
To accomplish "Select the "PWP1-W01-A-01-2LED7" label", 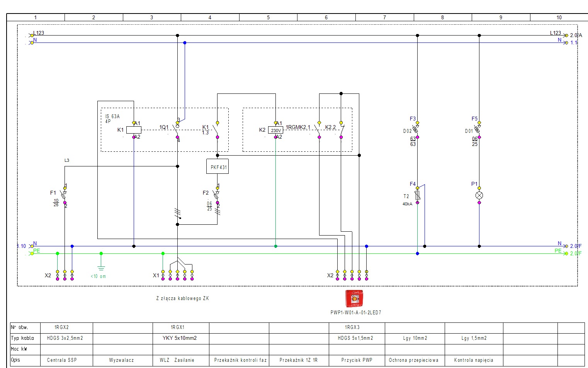I will tap(355, 313).
